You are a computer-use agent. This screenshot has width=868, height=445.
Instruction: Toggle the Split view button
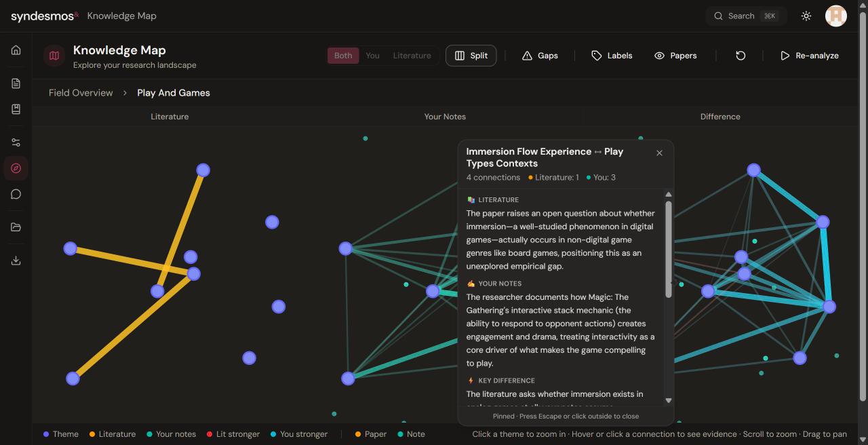471,56
